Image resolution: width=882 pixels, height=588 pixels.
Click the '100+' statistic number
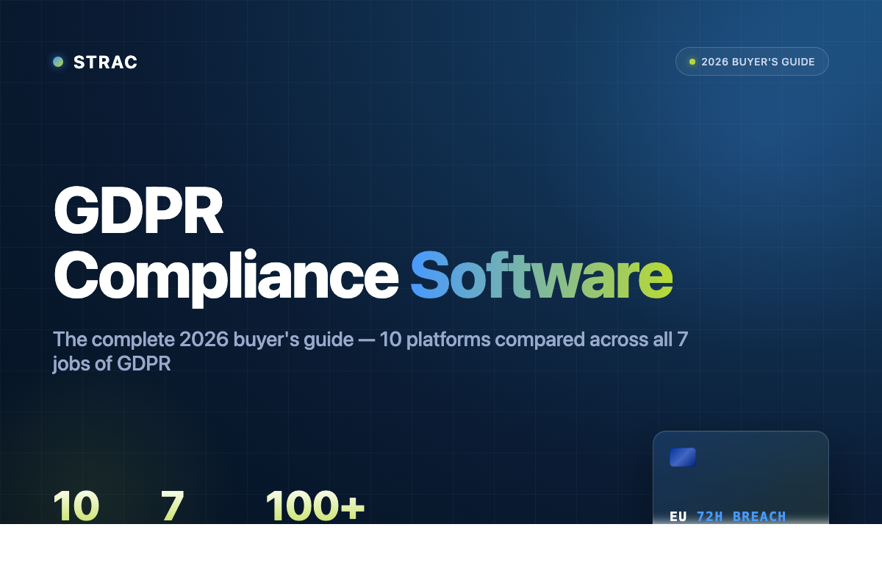[x=315, y=505]
